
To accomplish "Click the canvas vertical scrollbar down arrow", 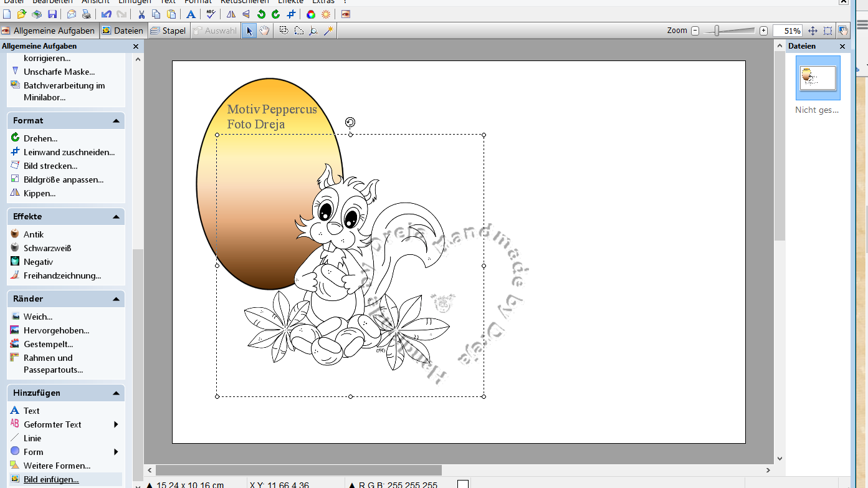I will [x=780, y=458].
